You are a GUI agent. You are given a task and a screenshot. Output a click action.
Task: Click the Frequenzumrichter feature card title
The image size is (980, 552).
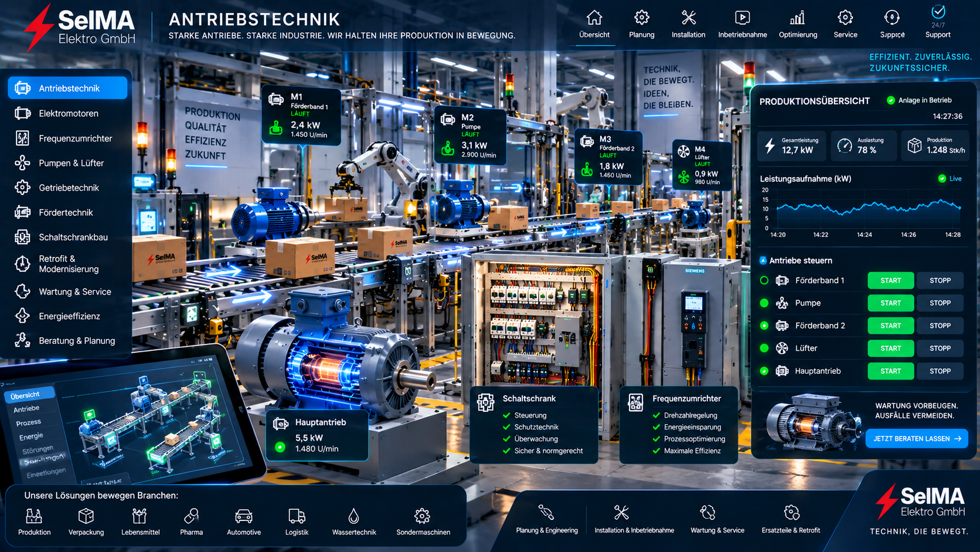point(687,398)
